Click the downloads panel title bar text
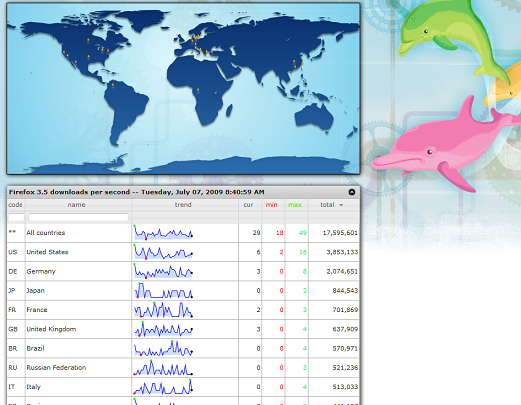521x405 pixels. click(x=137, y=192)
